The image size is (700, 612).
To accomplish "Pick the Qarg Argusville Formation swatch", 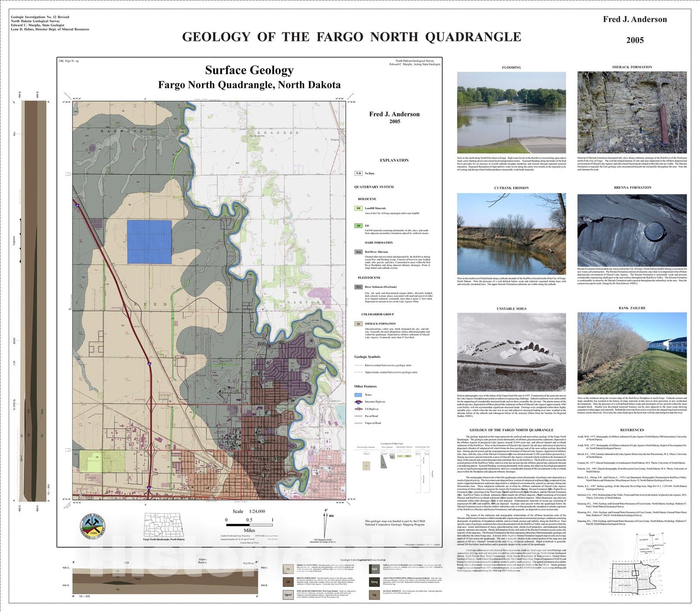I will (x=374, y=582).
